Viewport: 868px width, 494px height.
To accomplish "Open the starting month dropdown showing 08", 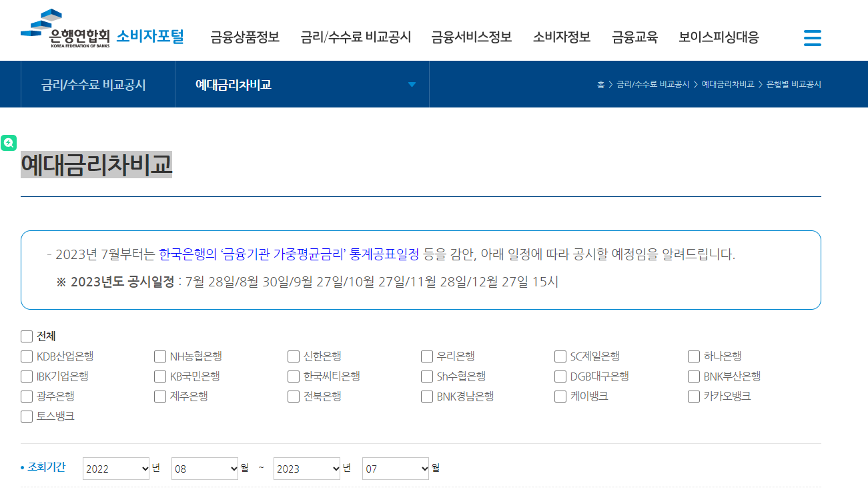I will click(204, 468).
